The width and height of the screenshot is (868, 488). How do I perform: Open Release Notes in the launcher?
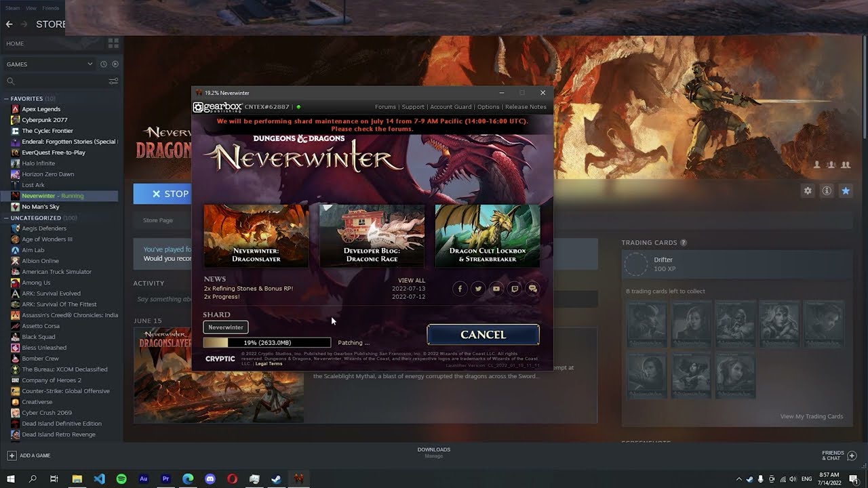tap(526, 107)
